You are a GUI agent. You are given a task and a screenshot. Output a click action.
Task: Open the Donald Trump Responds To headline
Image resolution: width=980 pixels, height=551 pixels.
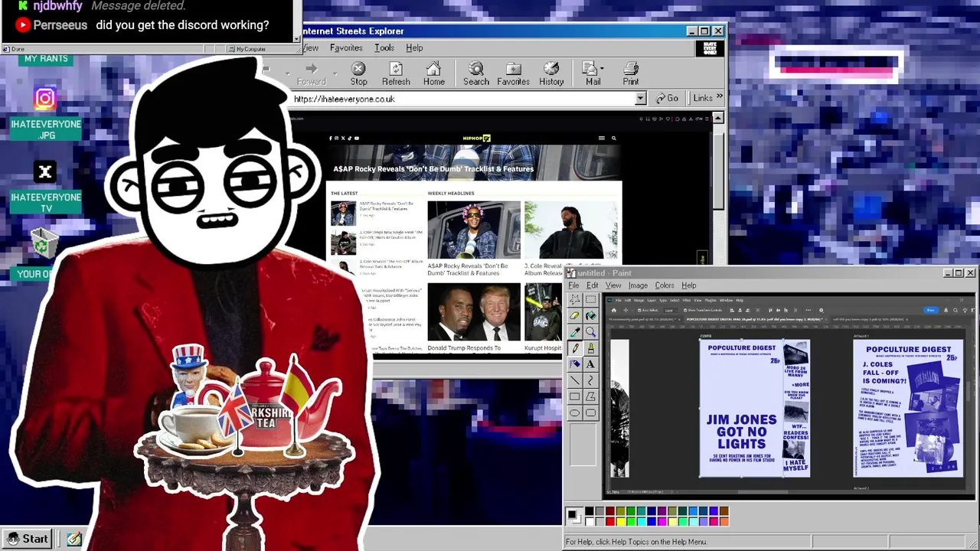[464, 348]
